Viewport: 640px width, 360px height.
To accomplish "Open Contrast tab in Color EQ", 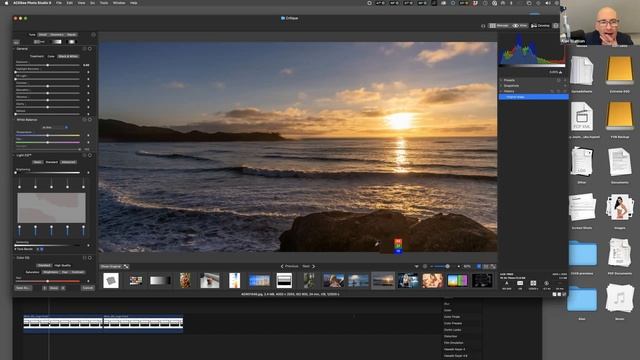I will [78, 272].
